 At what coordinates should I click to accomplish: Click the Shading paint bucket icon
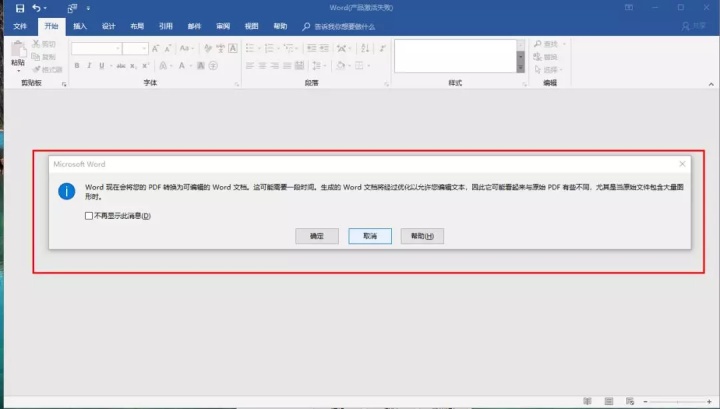tap(340, 66)
